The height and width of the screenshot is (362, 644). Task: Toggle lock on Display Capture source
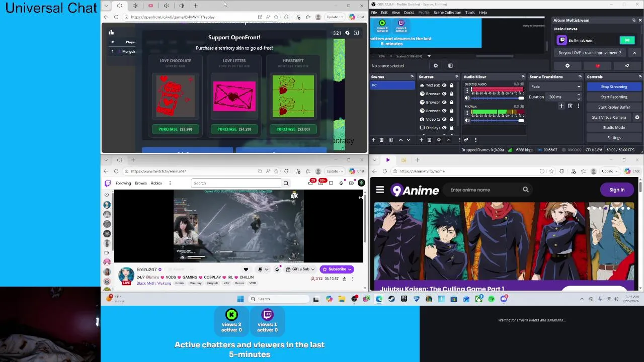[x=451, y=128]
